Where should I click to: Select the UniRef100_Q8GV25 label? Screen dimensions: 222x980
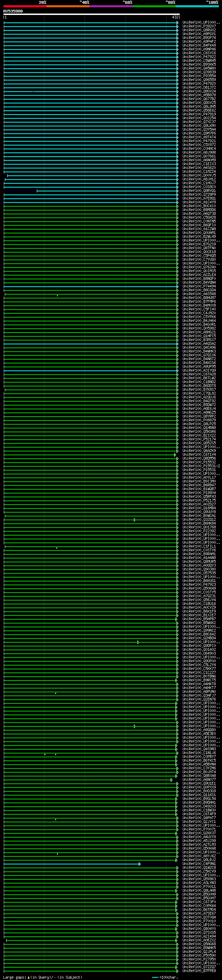(199, 103)
